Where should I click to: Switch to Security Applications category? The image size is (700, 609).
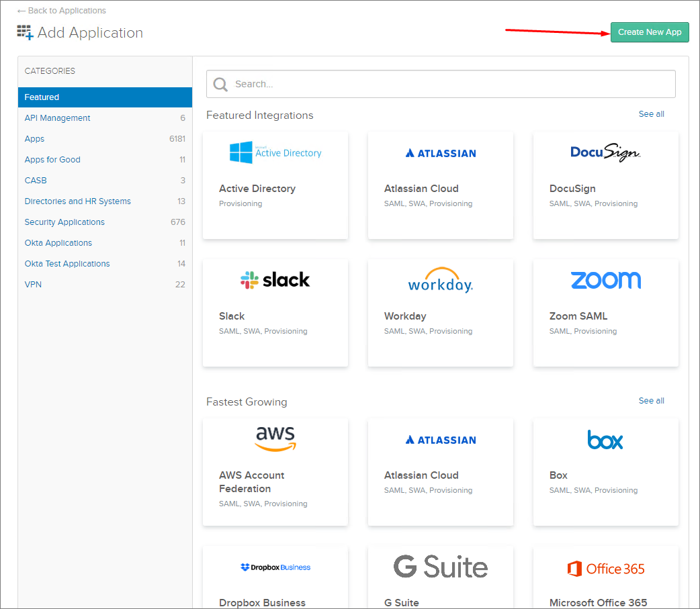[x=105, y=222]
